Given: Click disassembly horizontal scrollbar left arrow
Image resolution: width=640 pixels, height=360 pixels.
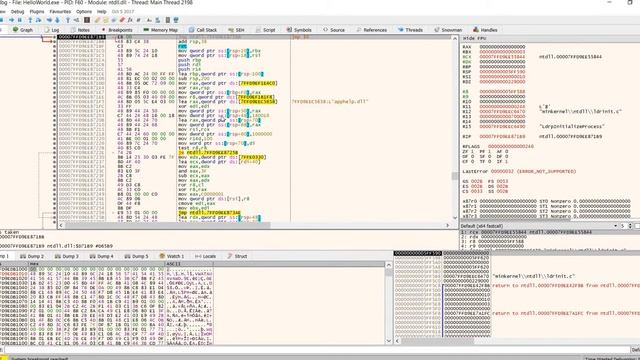Looking at the screenshot, I should point(61,225).
